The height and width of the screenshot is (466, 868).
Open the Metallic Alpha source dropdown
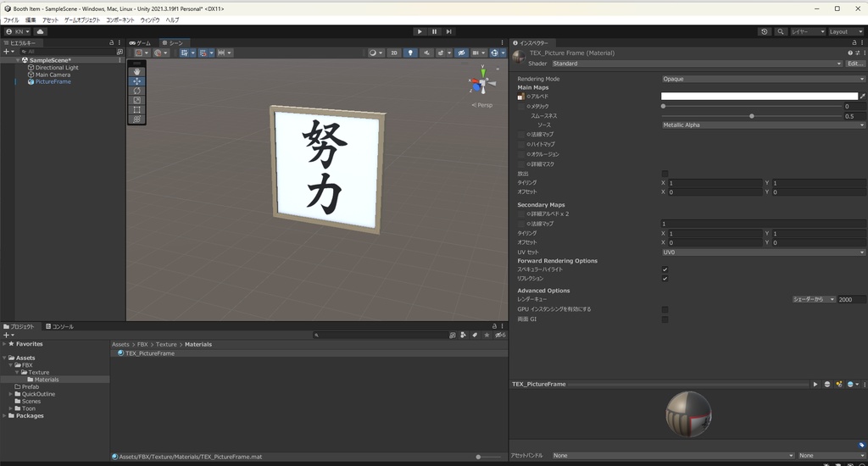pyautogui.click(x=763, y=125)
